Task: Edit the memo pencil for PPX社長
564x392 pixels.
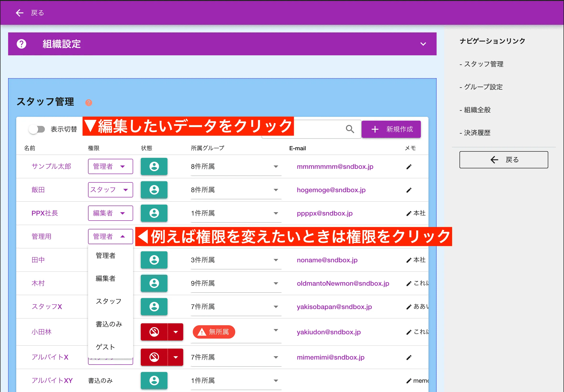Action: pos(408,213)
